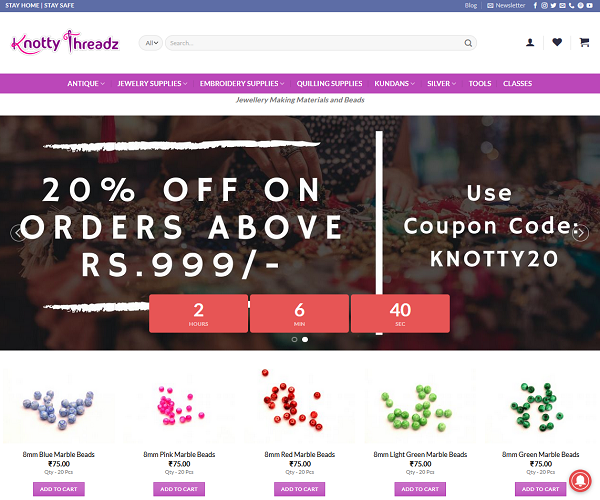
Task: Select the first slider dot
Action: point(294,339)
